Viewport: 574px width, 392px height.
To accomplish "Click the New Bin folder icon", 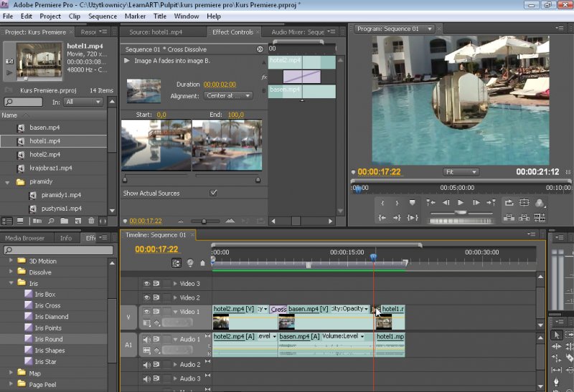I will pos(63,221).
